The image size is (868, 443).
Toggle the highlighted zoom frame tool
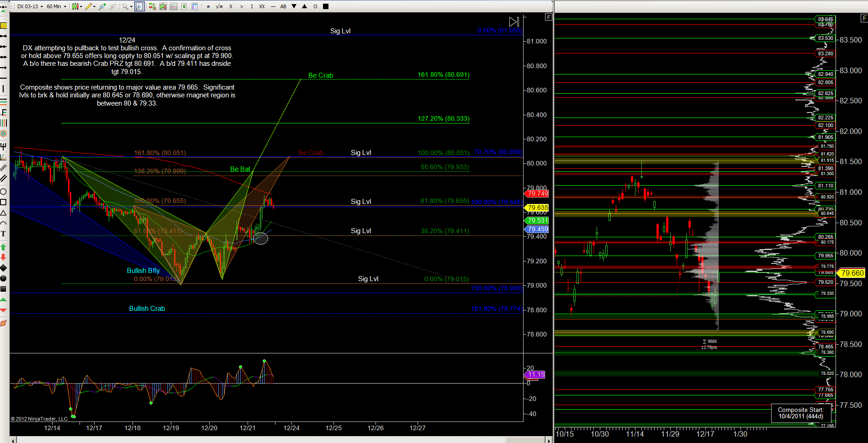coord(139,6)
